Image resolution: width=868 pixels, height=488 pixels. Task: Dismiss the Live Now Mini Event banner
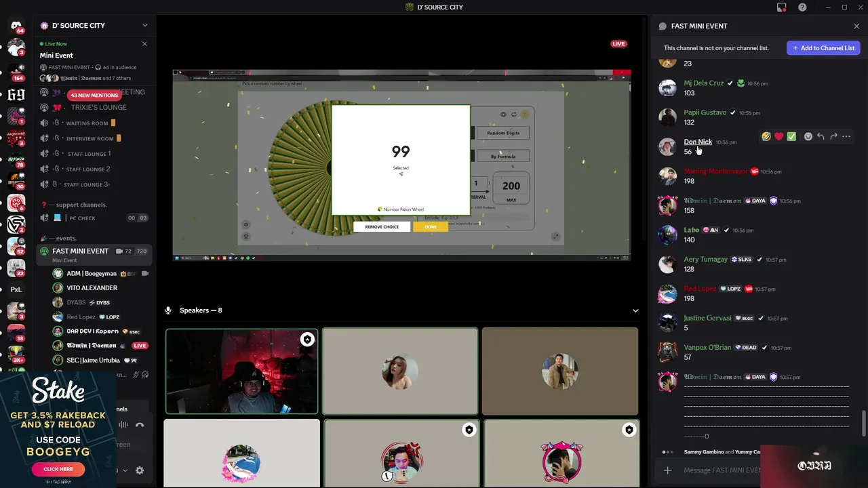coord(144,44)
